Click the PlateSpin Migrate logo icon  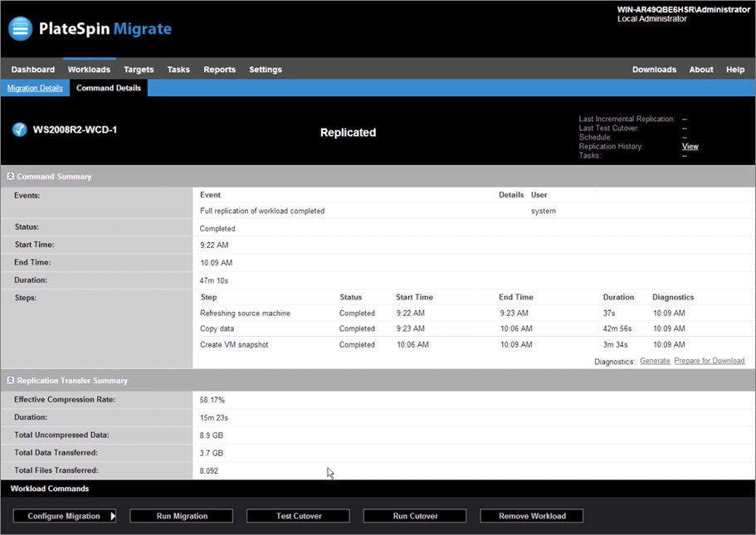[20, 28]
